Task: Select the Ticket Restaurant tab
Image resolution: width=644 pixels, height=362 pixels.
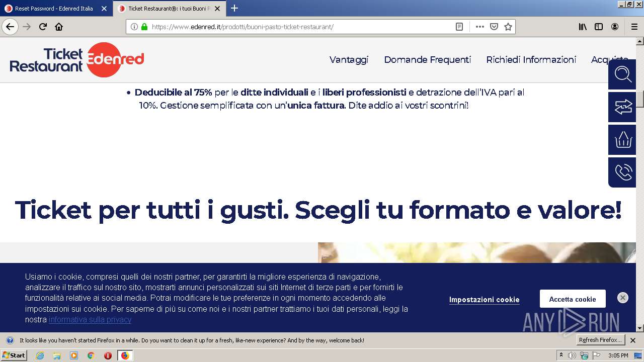Action: tap(169, 9)
